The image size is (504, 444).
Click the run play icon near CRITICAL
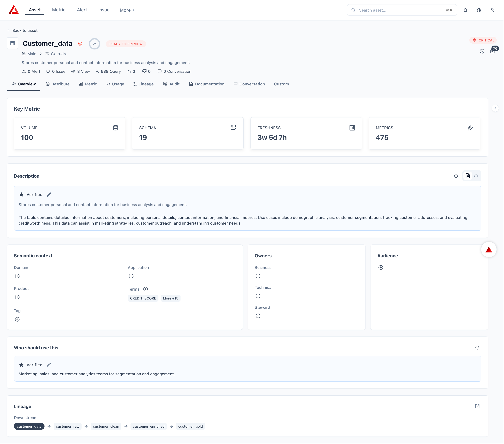pyautogui.click(x=482, y=51)
